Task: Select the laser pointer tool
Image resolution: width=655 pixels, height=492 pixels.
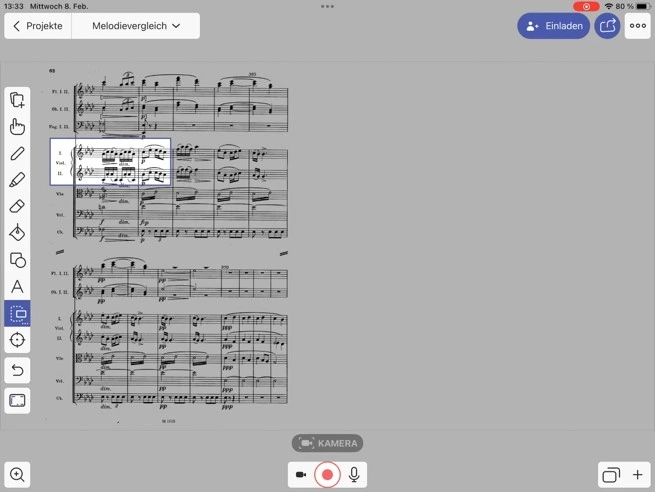Action: pos(17,340)
